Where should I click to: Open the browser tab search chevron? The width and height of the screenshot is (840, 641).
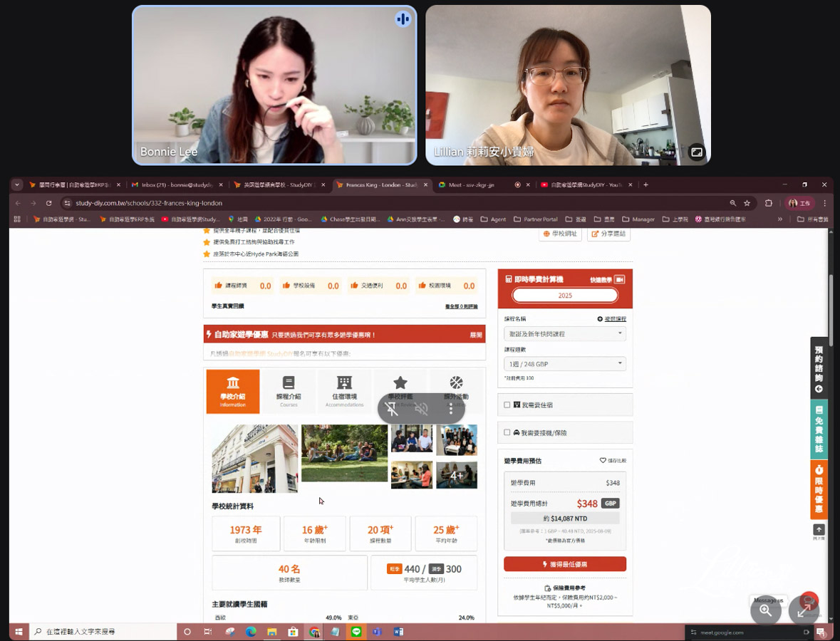pos(17,184)
